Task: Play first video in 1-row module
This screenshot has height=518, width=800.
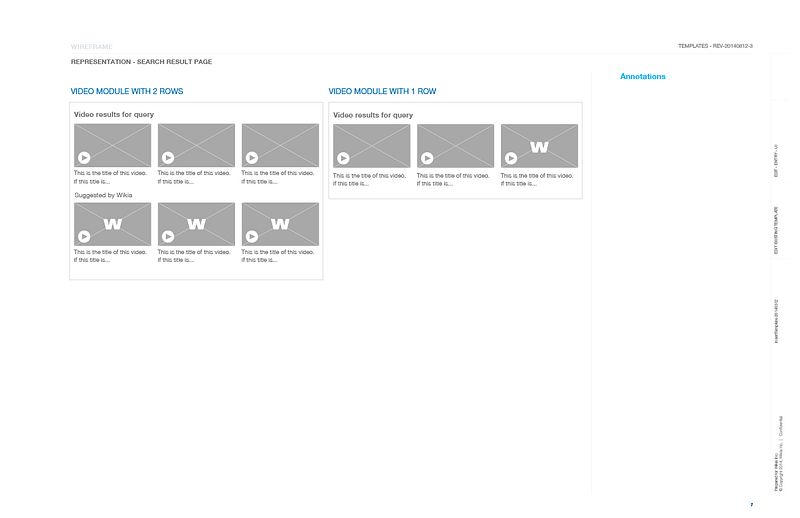Action: click(343, 158)
